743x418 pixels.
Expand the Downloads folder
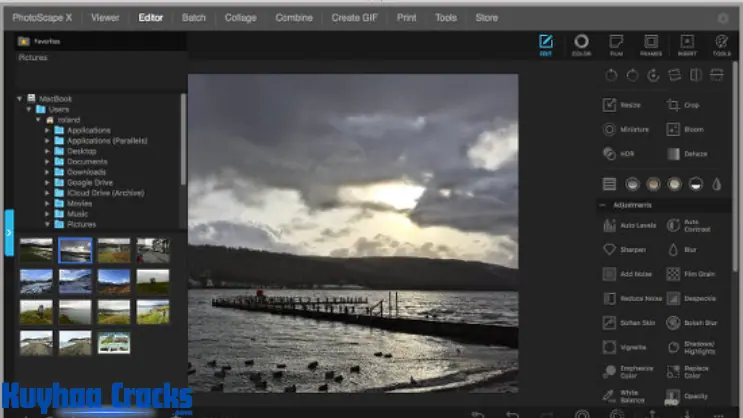point(47,172)
